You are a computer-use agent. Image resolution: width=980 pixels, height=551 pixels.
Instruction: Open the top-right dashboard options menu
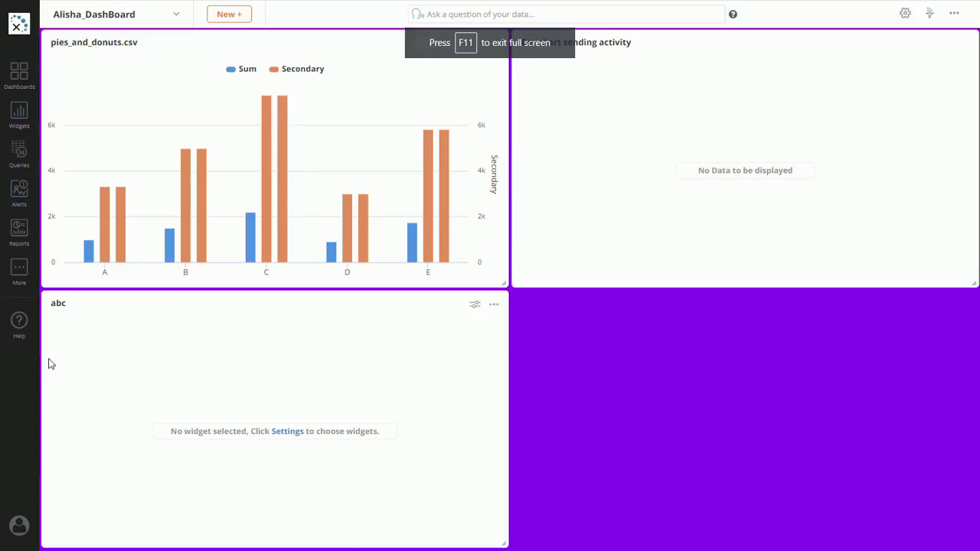[x=954, y=14]
